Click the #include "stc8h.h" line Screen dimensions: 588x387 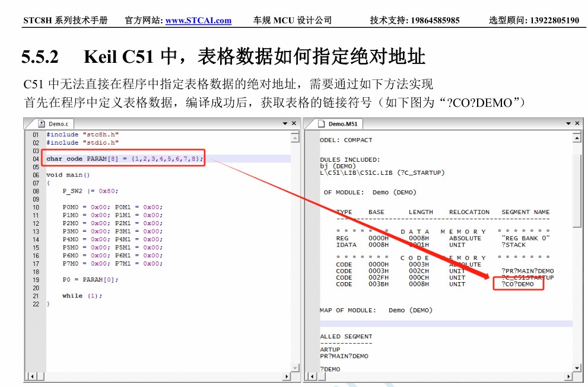[82, 135]
